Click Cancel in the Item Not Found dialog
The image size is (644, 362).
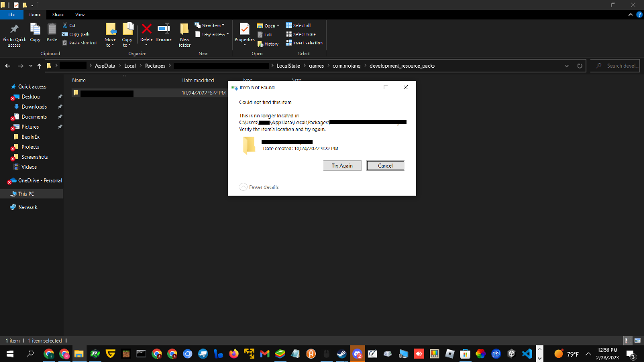[385, 166]
